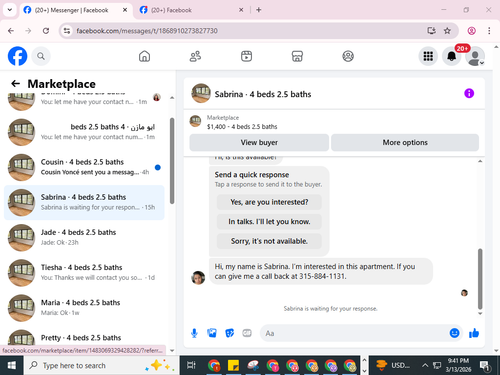500x375 pixels.
Task: Open the Reels video icon
Action: (246, 56)
